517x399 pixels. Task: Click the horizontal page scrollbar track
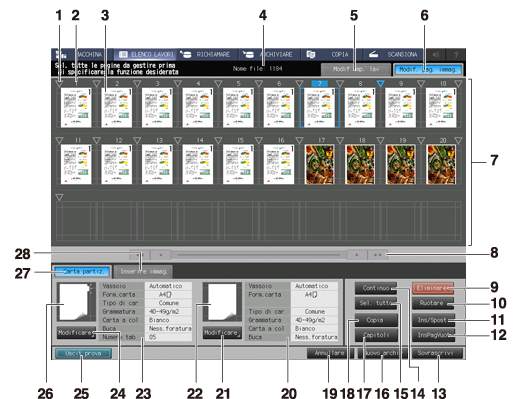click(x=259, y=255)
